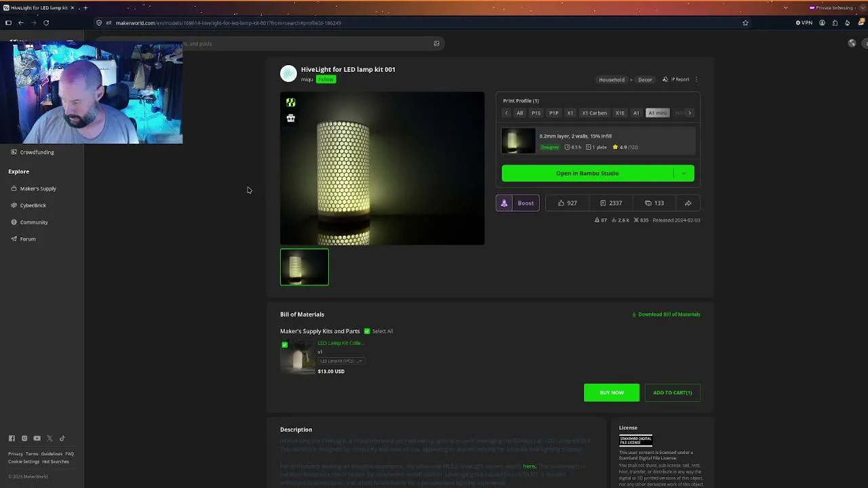Viewport: 868px width, 488px height.
Task: Select the X1E printer tab
Action: pyautogui.click(x=620, y=113)
